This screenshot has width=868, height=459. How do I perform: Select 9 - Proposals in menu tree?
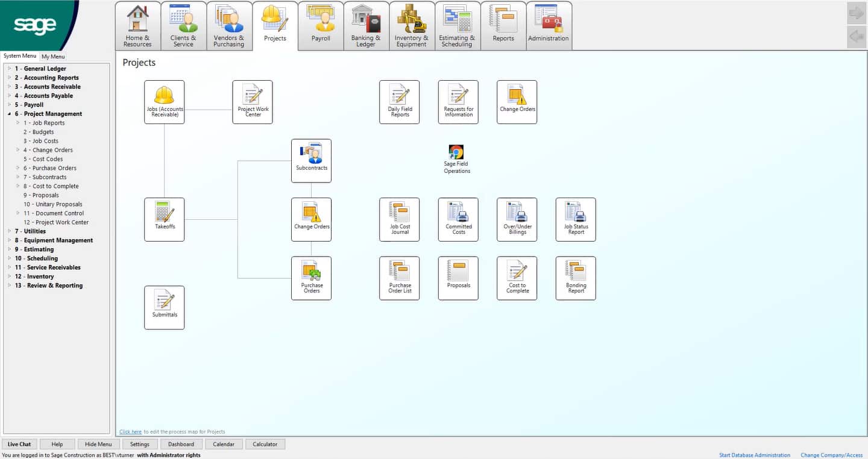point(41,195)
